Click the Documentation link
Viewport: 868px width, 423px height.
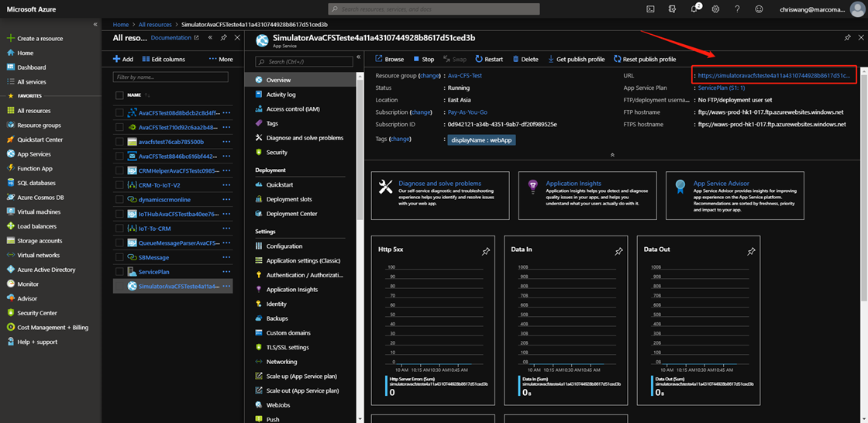click(x=174, y=38)
